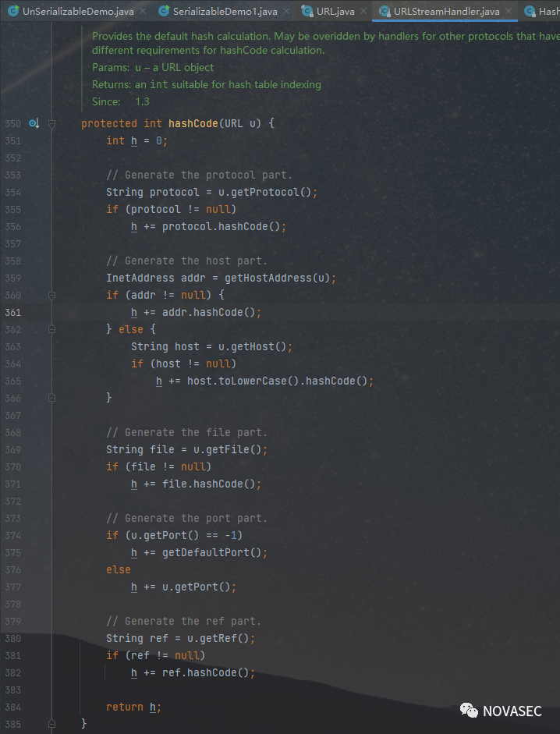The height and width of the screenshot is (734, 560).
Task: Click the getProtocol() call on line 354
Action: point(268,192)
